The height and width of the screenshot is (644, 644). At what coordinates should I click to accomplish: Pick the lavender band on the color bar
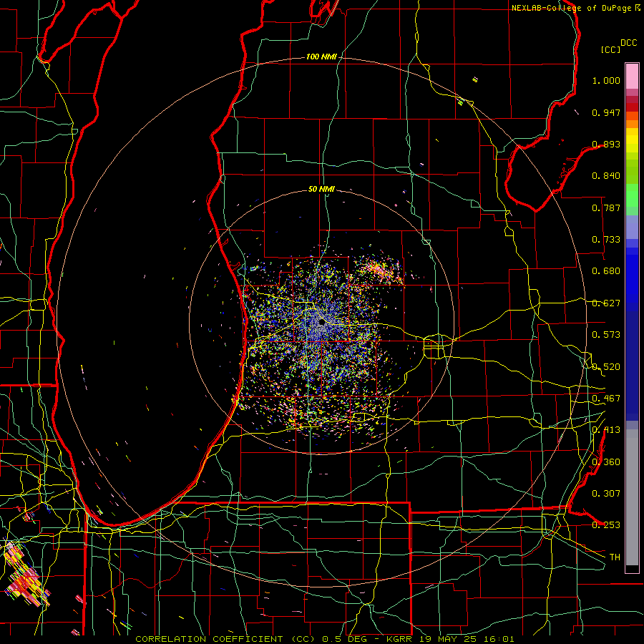tap(632, 227)
